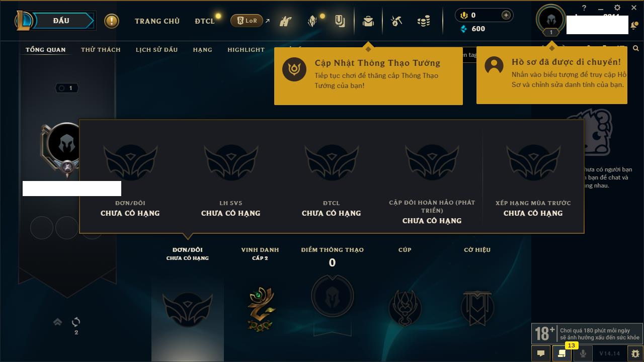Screen dimensions: 644x362
Task: Add RP with the plus button
Action: coord(506,15)
